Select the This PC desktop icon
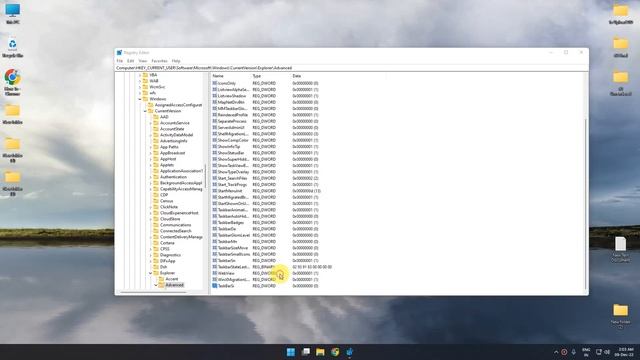Screen dimensions: 640x360 tap(13, 14)
